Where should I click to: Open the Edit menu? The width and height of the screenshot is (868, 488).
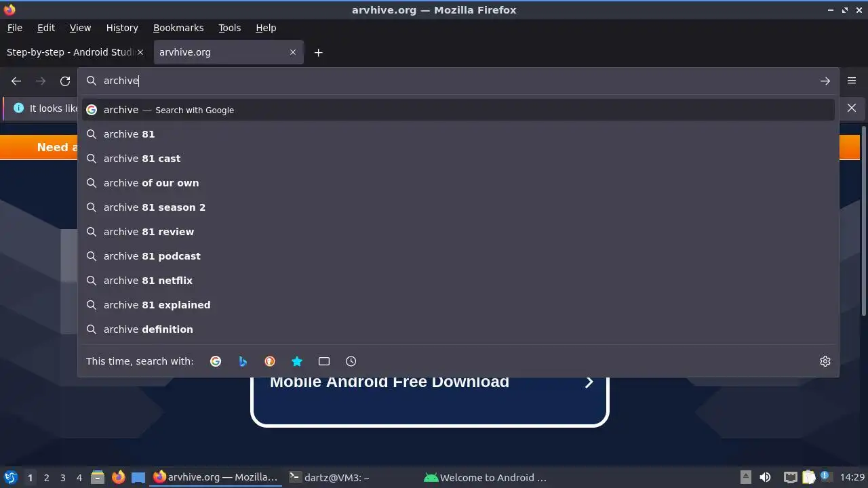(x=46, y=28)
